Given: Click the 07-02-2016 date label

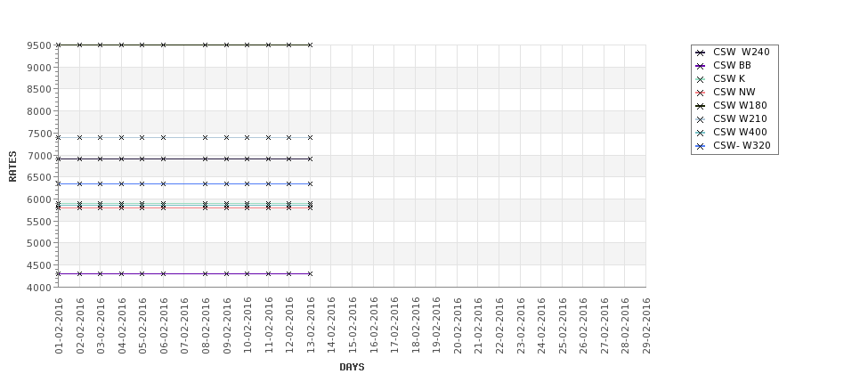Looking at the screenshot, I should click(184, 326).
